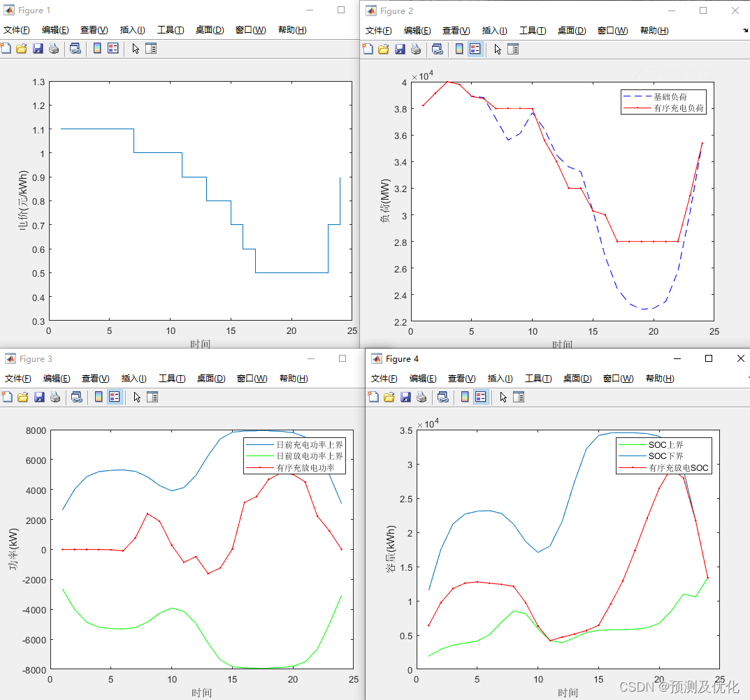
Task: Open Property Inspector icon in Figure 2
Action: pyautogui.click(x=513, y=49)
